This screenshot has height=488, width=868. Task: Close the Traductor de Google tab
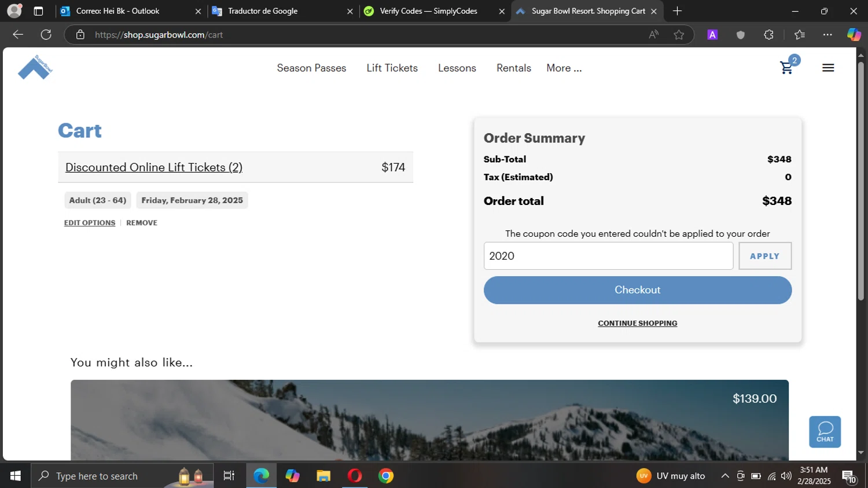[350, 11]
